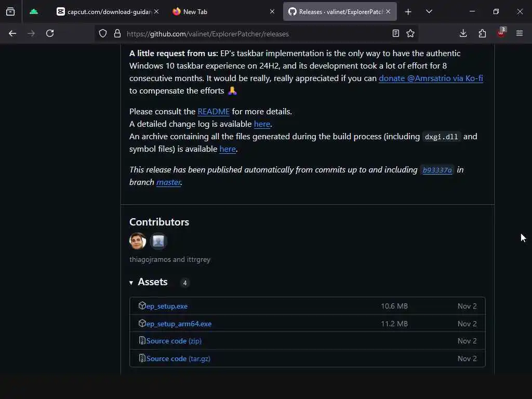The width and height of the screenshot is (532, 399).
Task: Open ittrgrey contributor avatar
Action: (158, 241)
